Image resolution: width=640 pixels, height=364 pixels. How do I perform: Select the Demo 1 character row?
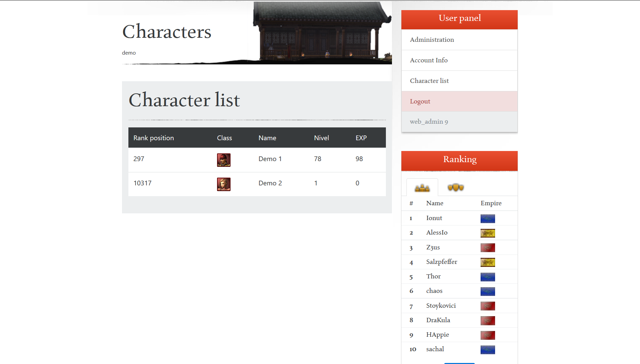click(257, 159)
